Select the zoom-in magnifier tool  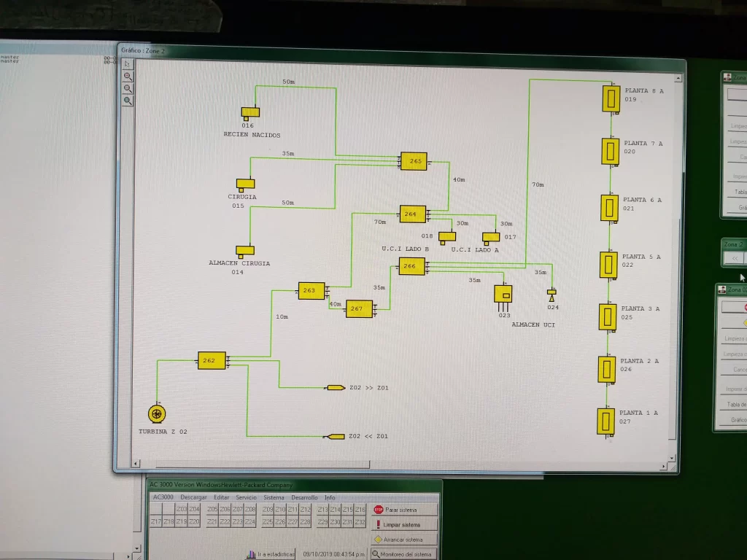[127, 76]
